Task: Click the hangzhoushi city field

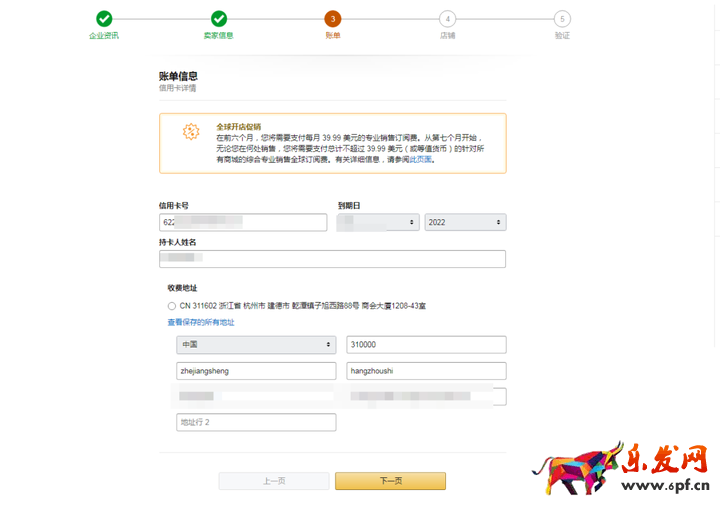Action: click(426, 371)
